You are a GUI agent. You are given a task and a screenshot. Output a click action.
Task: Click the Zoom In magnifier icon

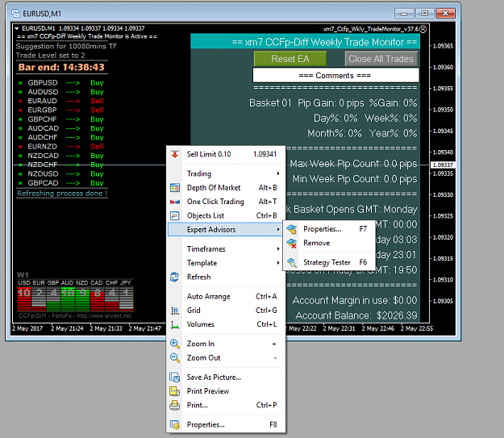[x=175, y=344]
